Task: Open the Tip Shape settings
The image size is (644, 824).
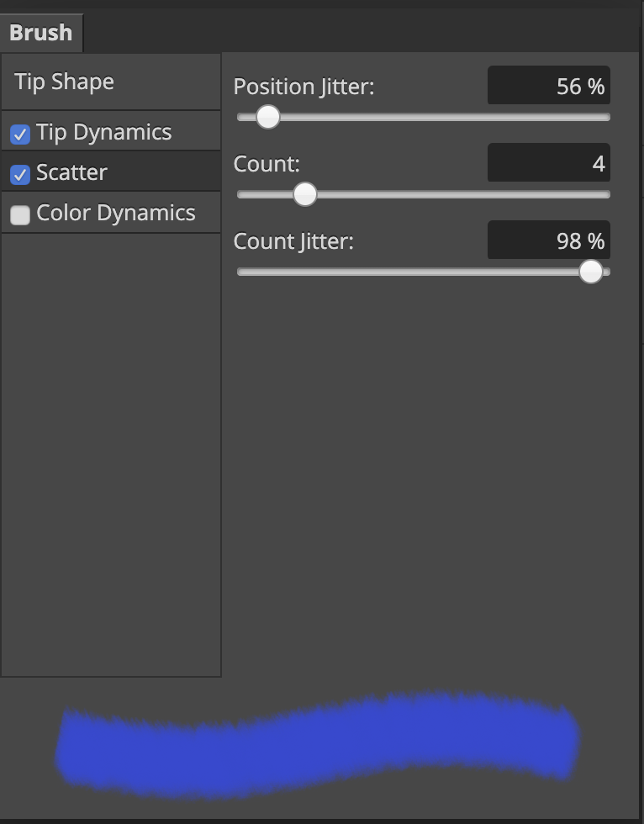Action: point(63,82)
